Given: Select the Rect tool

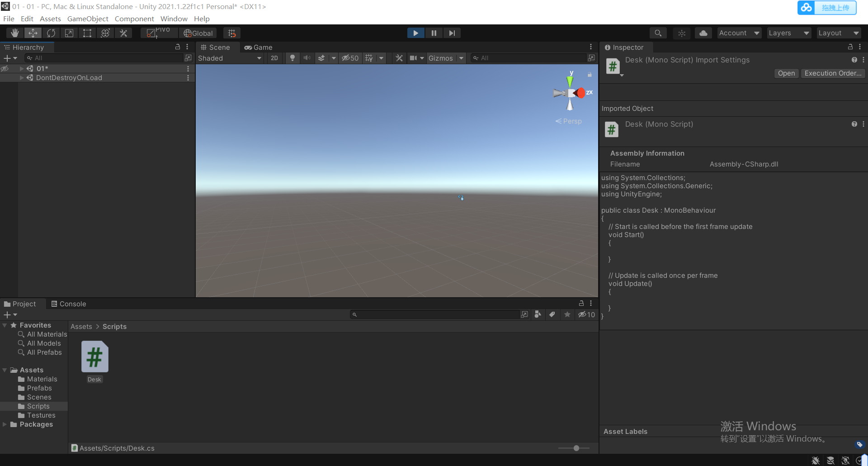Looking at the screenshot, I should [x=87, y=33].
